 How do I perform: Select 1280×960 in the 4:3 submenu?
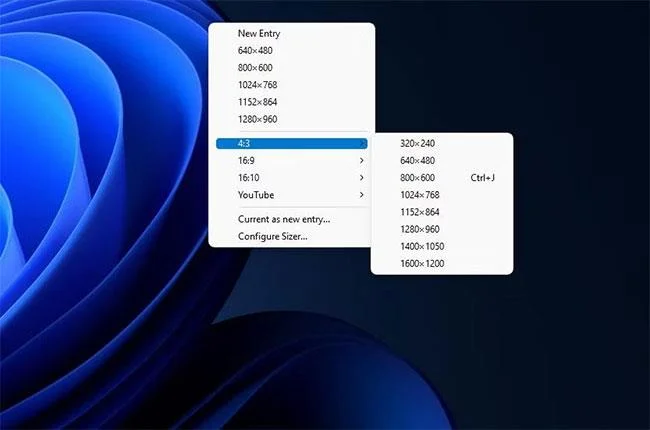442,229
